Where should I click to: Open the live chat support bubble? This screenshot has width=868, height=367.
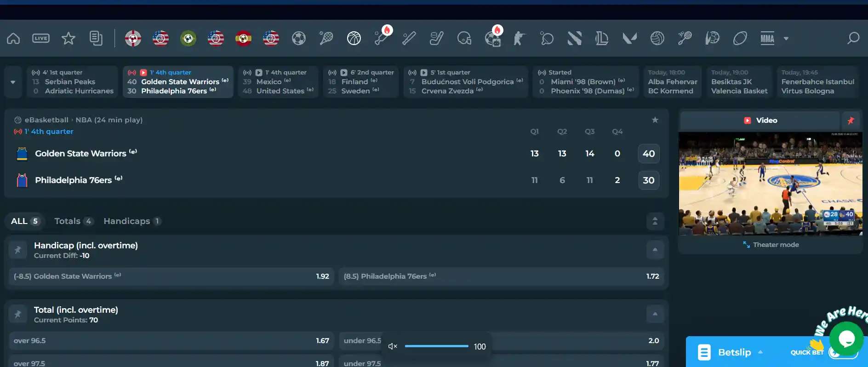(846, 338)
